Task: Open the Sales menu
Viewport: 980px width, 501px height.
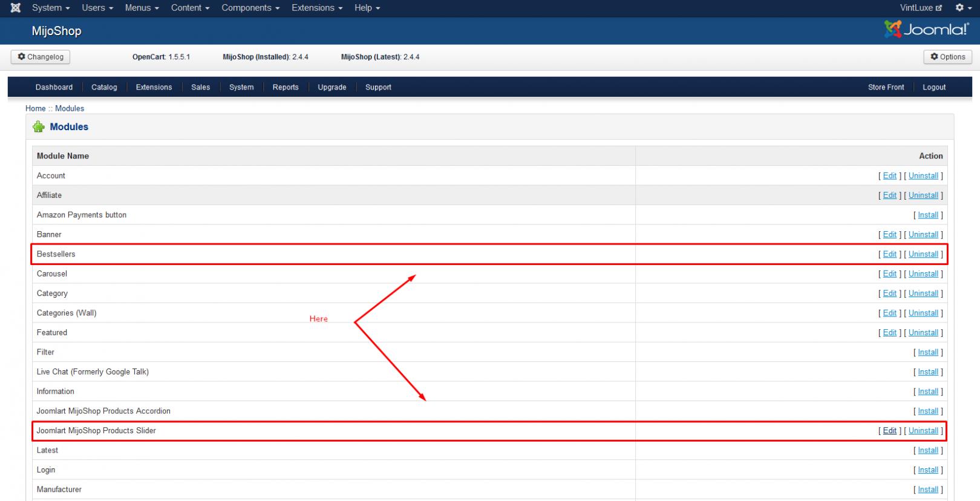Action: tap(201, 87)
